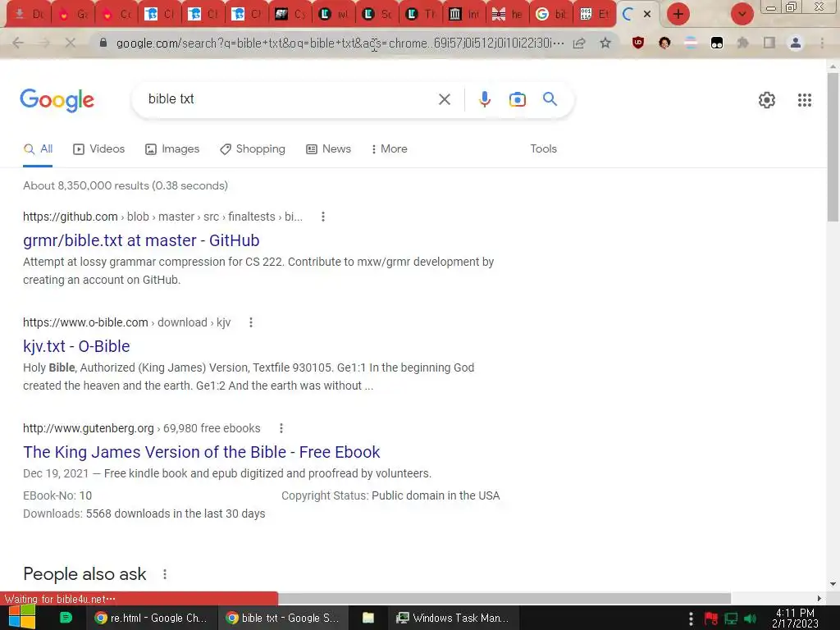
Task: Switch to Shopping results
Action: click(253, 149)
